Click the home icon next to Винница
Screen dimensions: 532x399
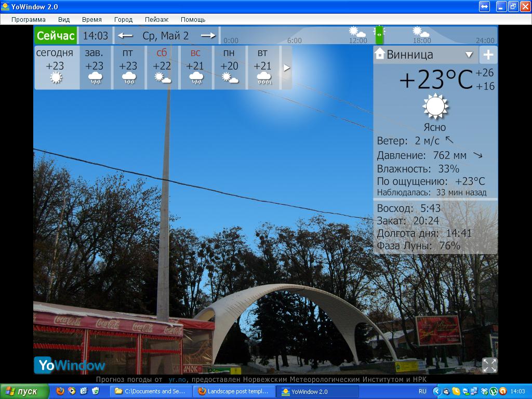pyautogui.click(x=380, y=54)
